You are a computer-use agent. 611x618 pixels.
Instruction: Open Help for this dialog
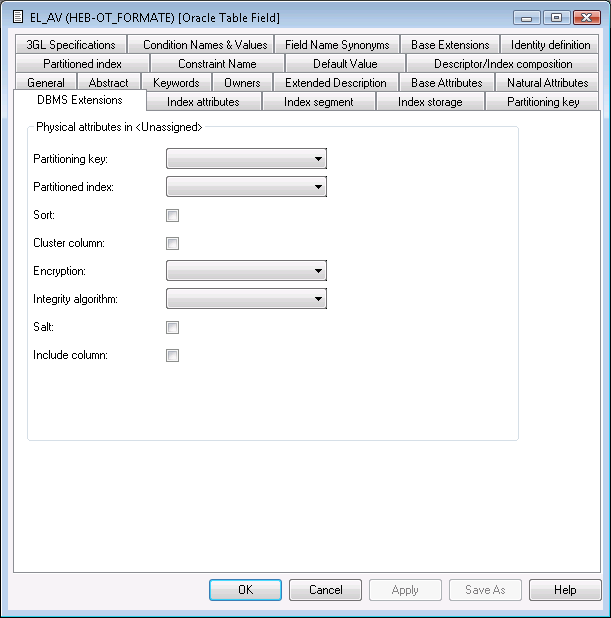tap(565, 590)
